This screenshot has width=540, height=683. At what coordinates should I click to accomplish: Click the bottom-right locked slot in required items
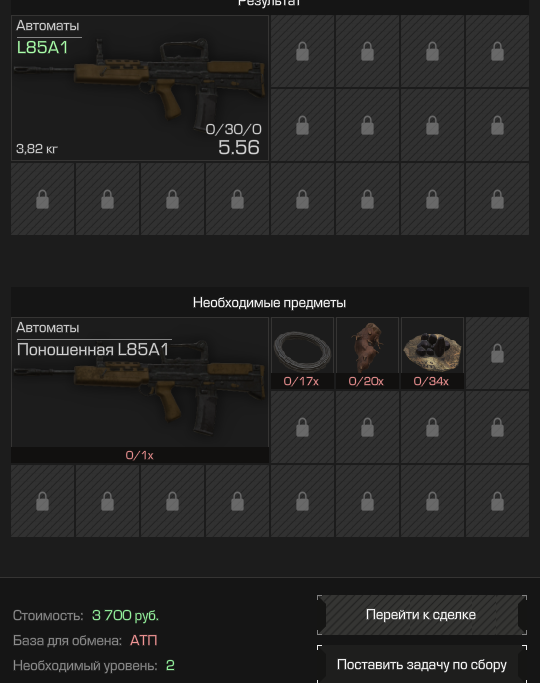point(497,501)
